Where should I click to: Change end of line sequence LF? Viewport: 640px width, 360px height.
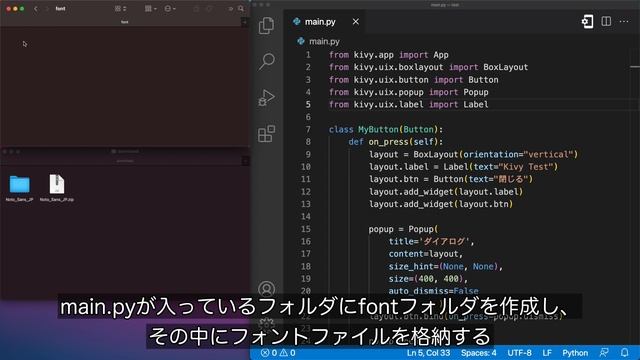click(547, 353)
